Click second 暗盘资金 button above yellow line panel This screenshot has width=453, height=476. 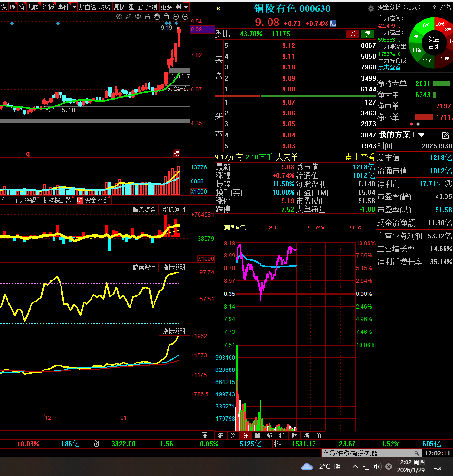point(144,267)
